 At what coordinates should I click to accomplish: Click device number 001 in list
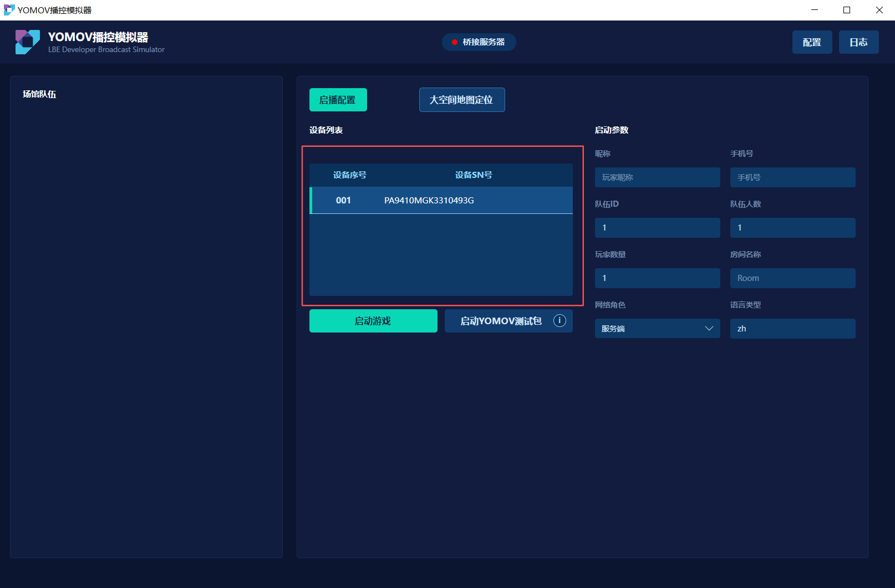(343, 201)
